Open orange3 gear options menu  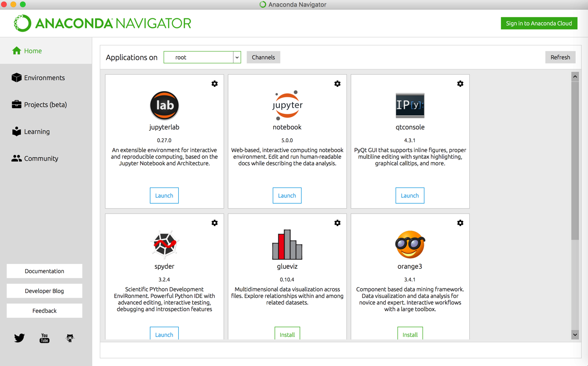[460, 223]
